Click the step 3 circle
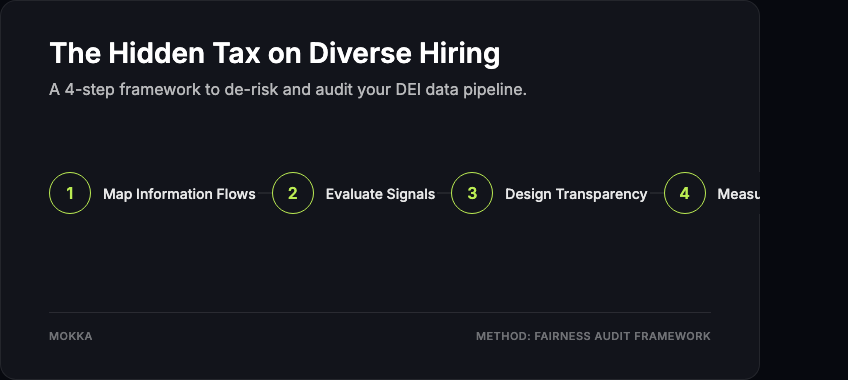The width and height of the screenshot is (848, 380). coord(472,193)
